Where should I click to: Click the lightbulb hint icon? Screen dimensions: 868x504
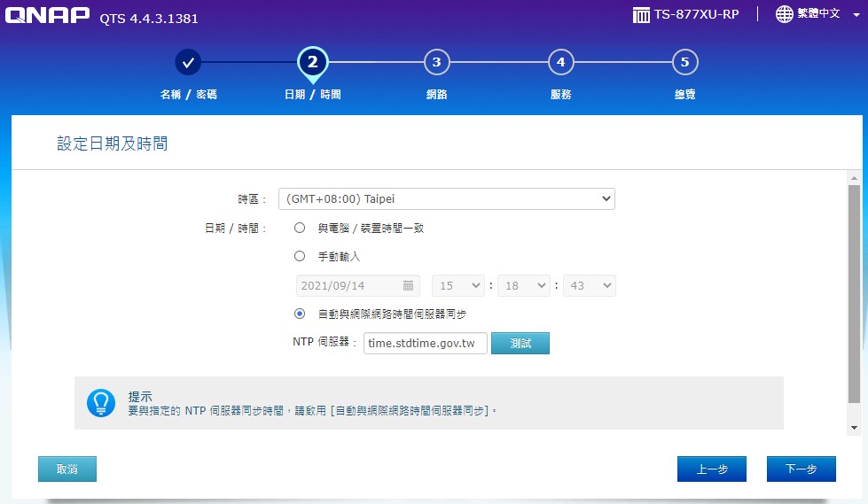[x=101, y=403]
